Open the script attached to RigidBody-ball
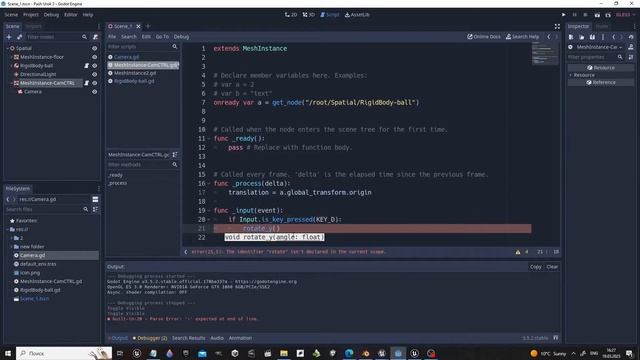The image size is (640, 360). pos(87,66)
